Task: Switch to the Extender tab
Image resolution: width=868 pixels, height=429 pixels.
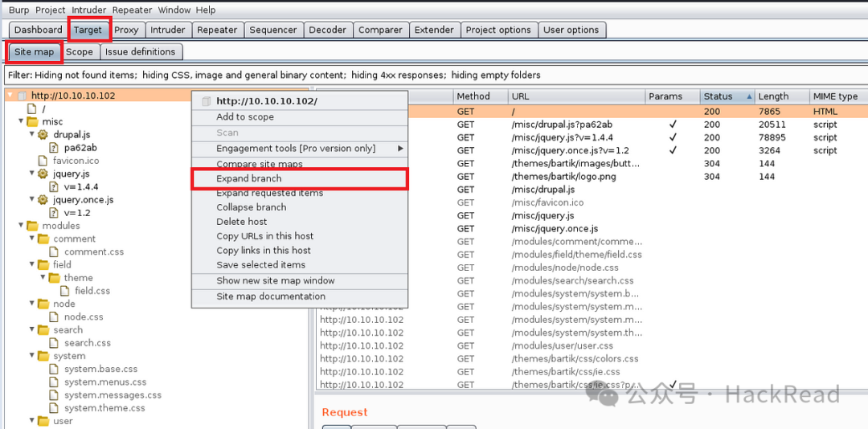Action: coord(434,30)
